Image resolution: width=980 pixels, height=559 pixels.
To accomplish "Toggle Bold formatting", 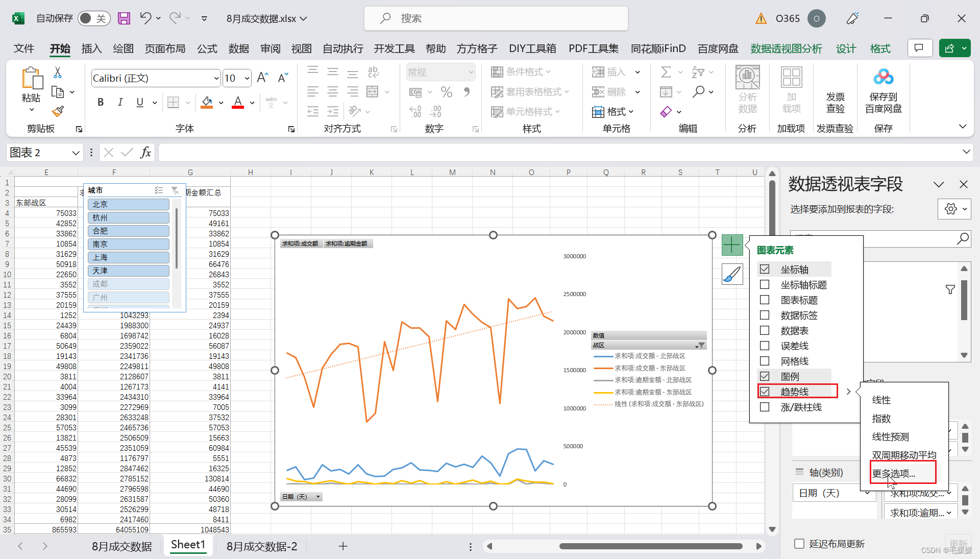I will click(x=101, y=102).
